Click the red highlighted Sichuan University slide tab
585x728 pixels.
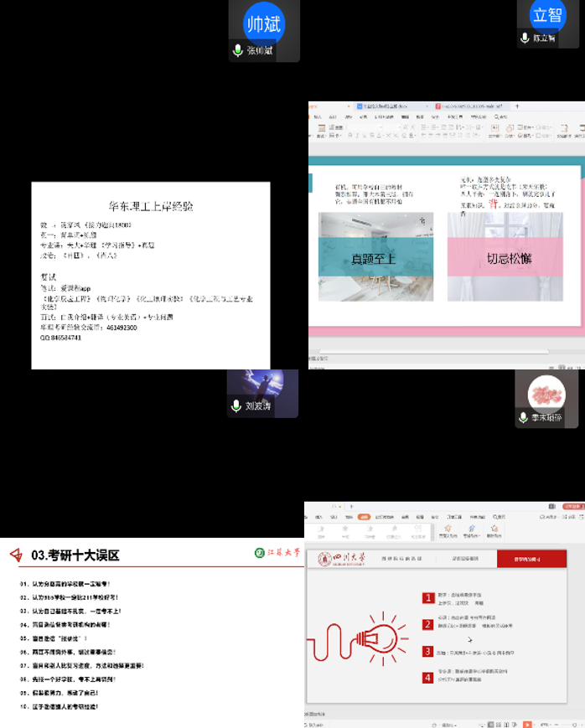(x=532, y=558)
